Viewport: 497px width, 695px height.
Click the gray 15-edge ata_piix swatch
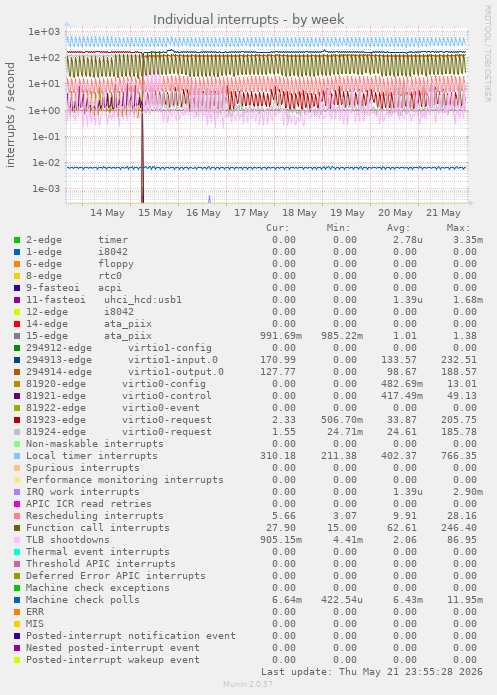click(17, 336)
